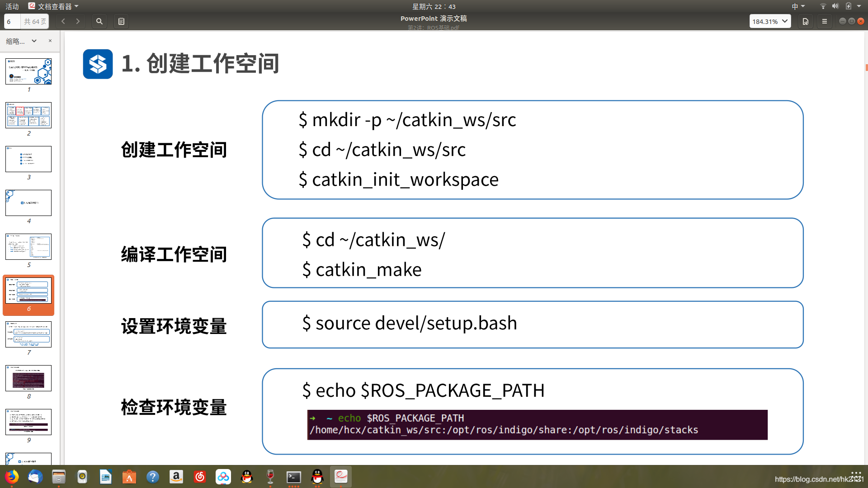Screen dimensions: 868x488
Task: Open the zoom level 184.31% dropdown
Action: 770,21
